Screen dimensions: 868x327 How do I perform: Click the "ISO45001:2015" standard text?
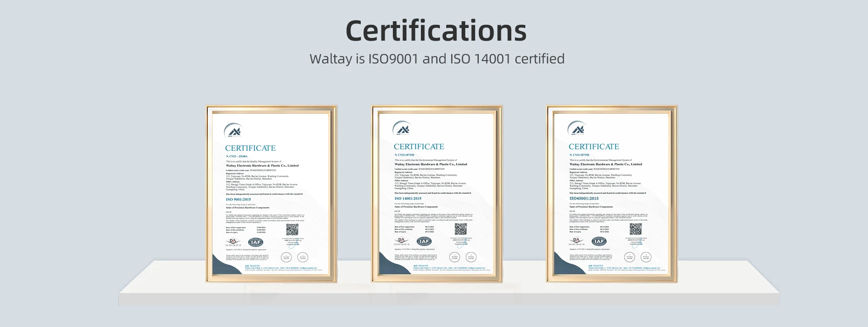584,198
